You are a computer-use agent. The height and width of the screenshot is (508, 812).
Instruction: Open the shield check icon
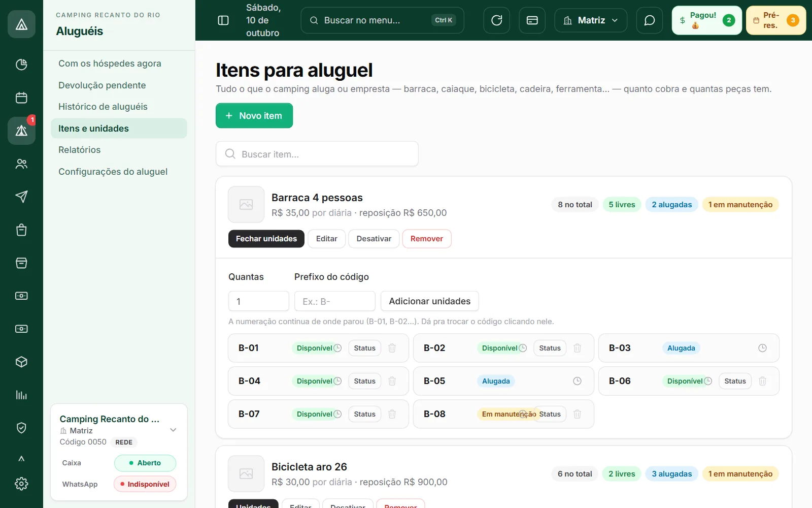[21, 428]
